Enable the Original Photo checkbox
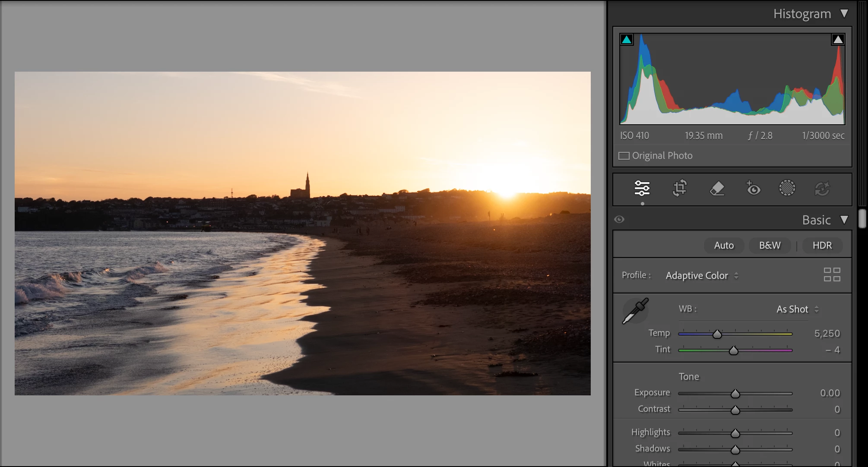 click(624, 156)
